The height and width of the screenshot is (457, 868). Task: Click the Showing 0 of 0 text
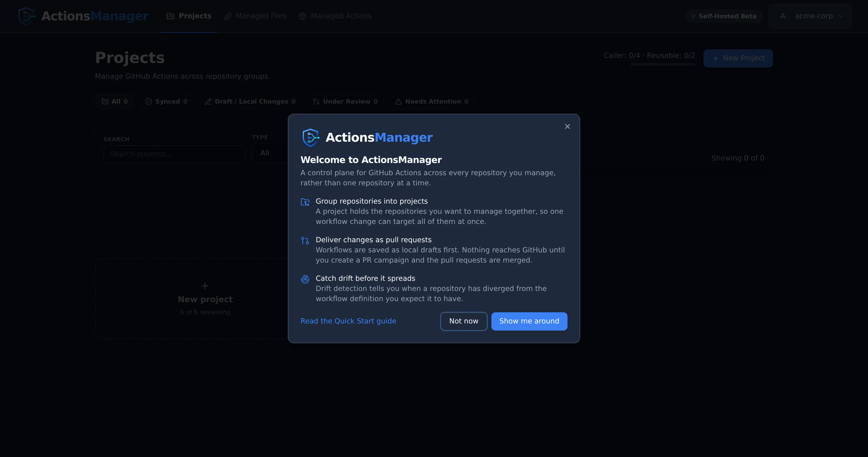738,158
